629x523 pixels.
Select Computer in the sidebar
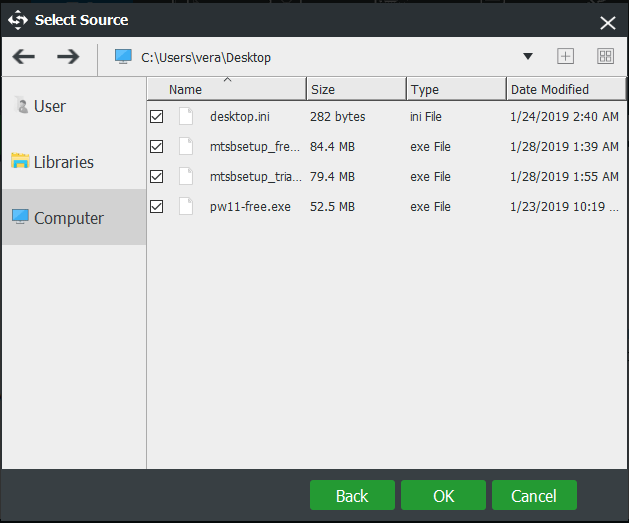[x=74, y=217]
